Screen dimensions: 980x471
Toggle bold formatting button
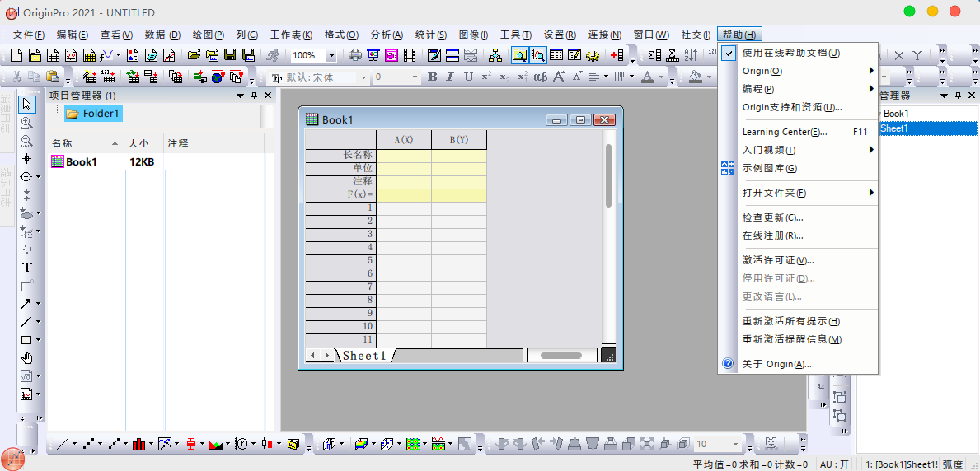coord(432,77)
